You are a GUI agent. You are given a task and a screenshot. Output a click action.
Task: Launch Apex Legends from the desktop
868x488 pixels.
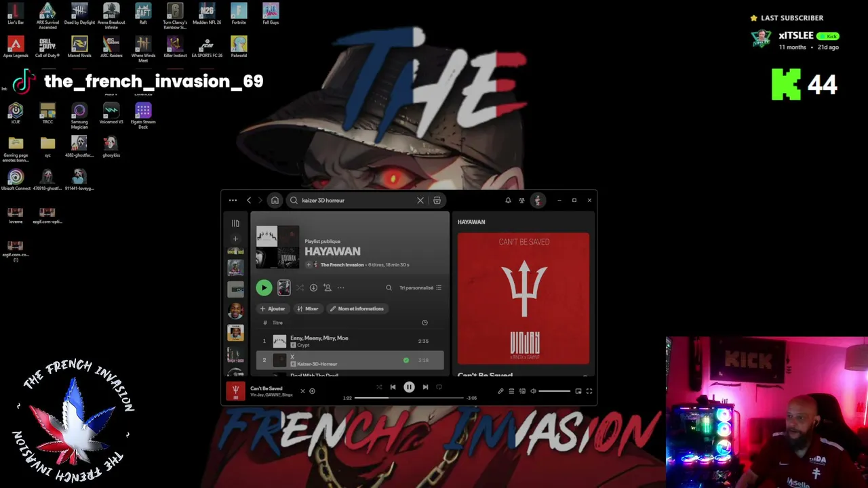pyautogui.click(x=16, y=47)
